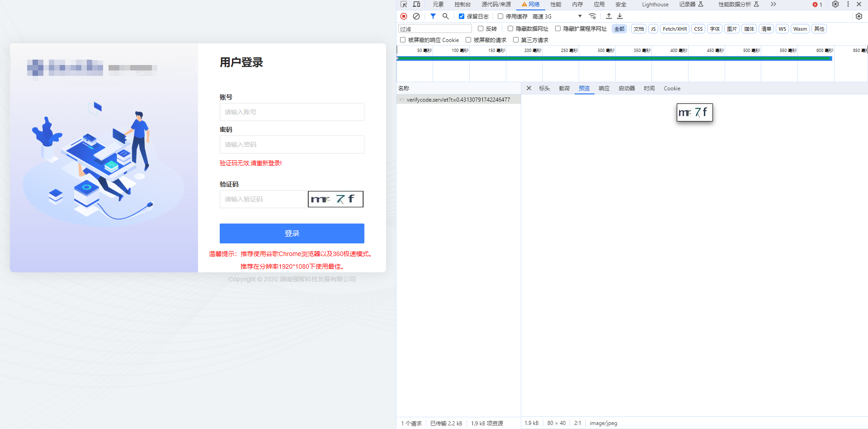Check the 反转 filter option
The image size is (868, 429).
pos(481,28)
